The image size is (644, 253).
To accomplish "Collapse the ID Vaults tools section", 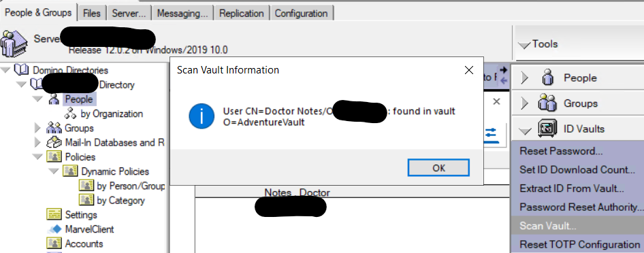I will point(526,131).
